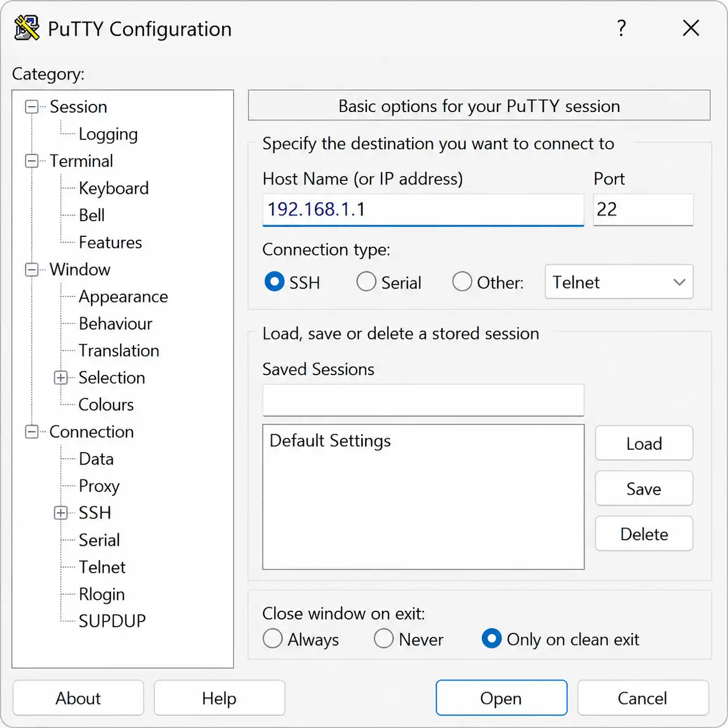Open the Data category
The height and width of the screenshot is (728, 728).
[x=96, y=459]
